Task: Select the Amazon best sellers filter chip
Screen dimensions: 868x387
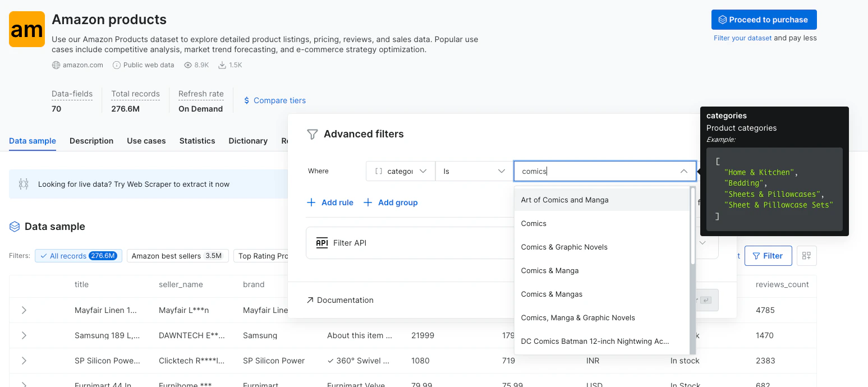Action: pos(178,256)
